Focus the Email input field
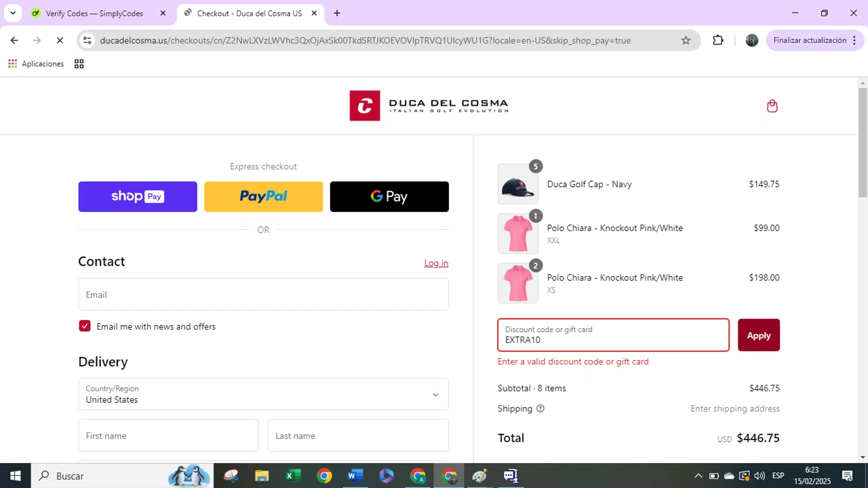Image resolution: width=868 pixels, height=488 pixels. [x=263, y=294]
